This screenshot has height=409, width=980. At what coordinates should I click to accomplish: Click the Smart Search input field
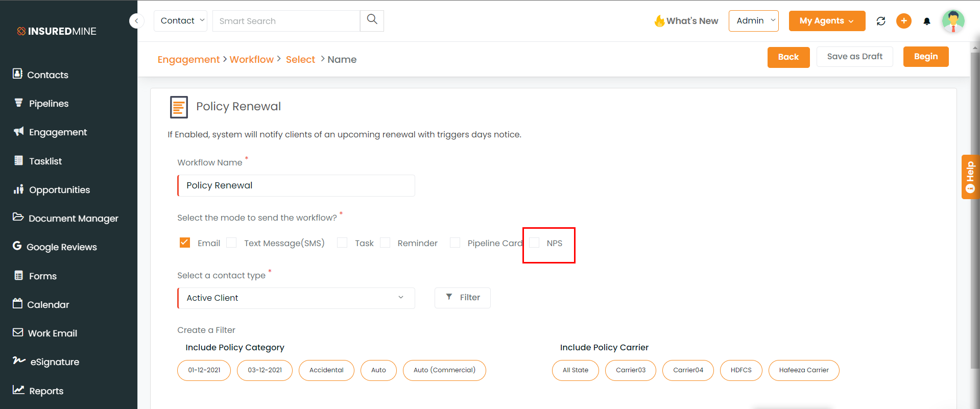pyautogui.click(x=286, y=21)
